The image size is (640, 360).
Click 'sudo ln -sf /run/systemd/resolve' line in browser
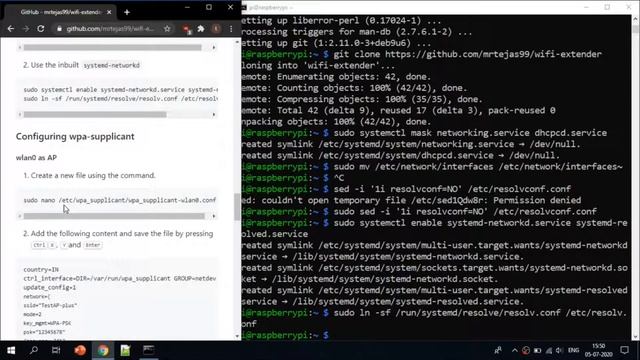(x=120, y=98)
